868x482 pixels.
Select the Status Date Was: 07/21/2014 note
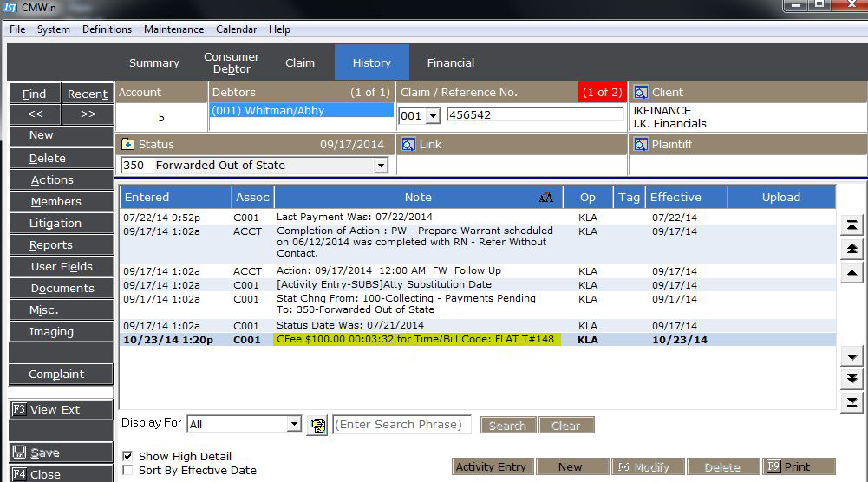coord(349,325)
